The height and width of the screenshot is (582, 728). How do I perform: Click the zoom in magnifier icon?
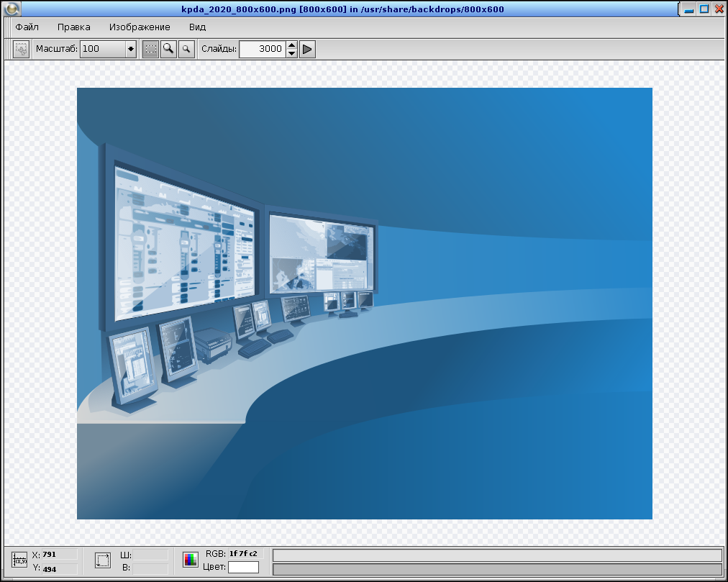pyautogui.click(x=168, y=49)
